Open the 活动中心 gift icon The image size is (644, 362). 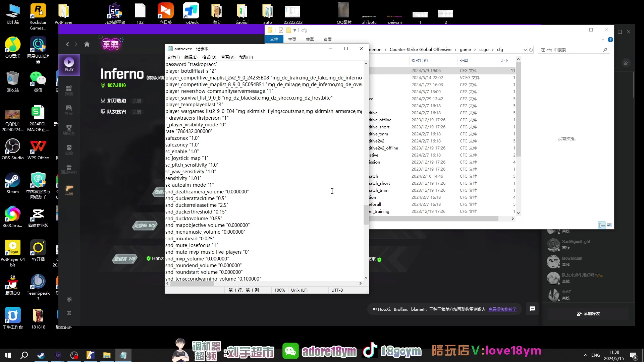[x=69, y=169]
